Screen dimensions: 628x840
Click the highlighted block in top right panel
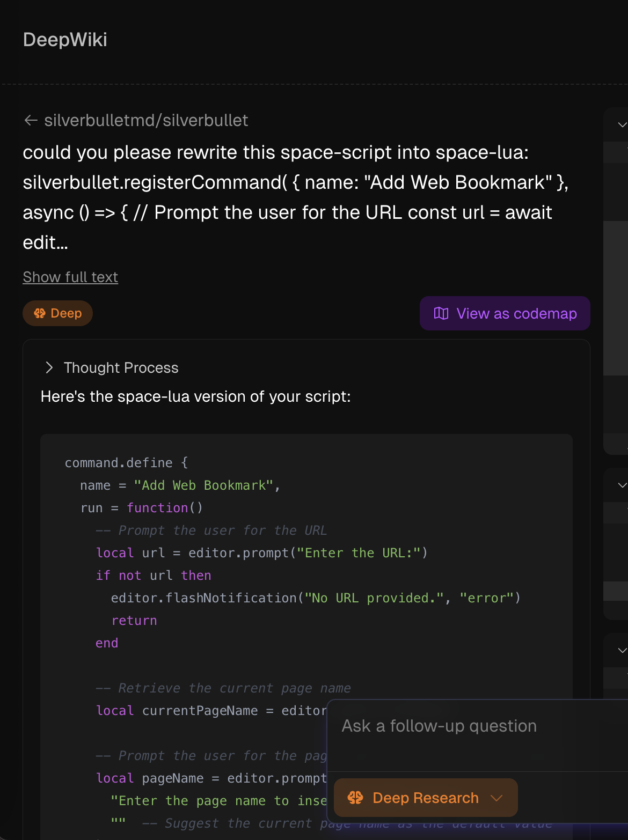coord(616,298)
